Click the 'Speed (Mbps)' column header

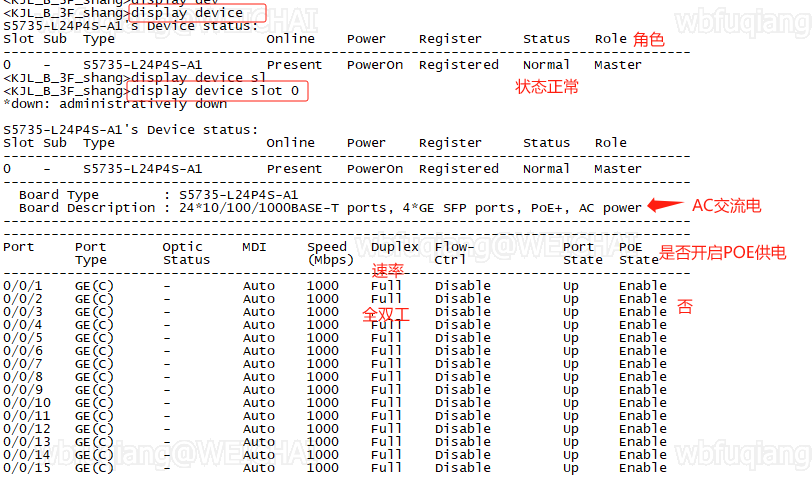(x=330, y=253)
